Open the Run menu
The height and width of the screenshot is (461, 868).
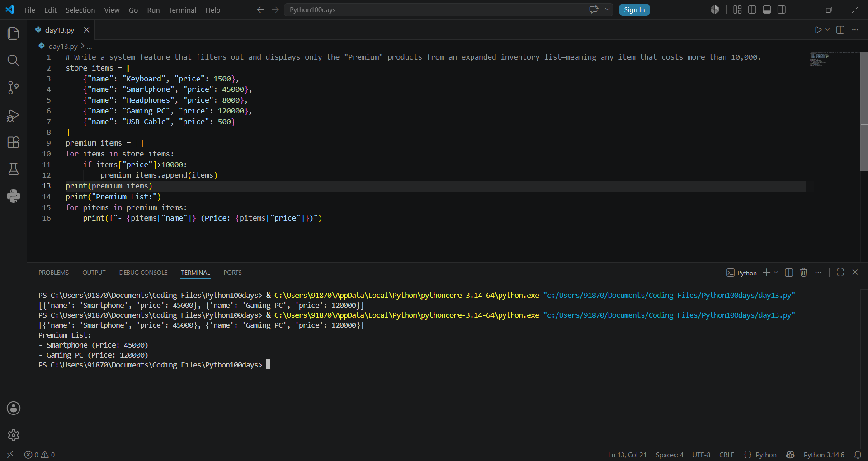click(153, 10)
